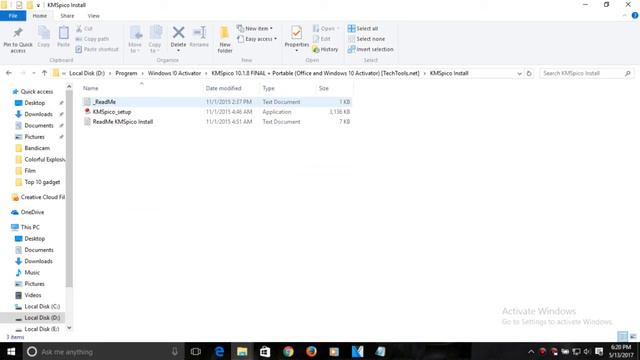Click the Paste ribbon icon
The width and height of the screenshot is (640, 360).
[x=63, y=33]
